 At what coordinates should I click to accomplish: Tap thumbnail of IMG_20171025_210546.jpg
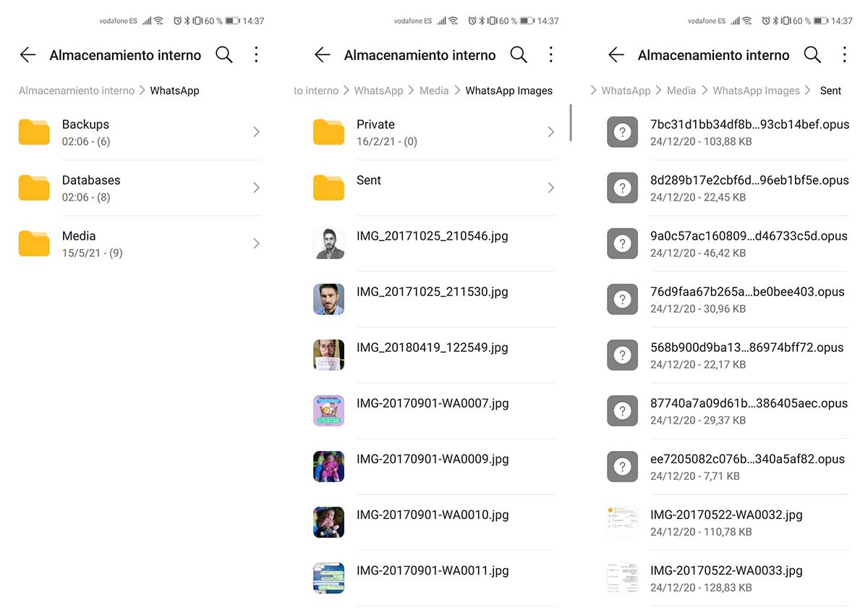(328, 244)
